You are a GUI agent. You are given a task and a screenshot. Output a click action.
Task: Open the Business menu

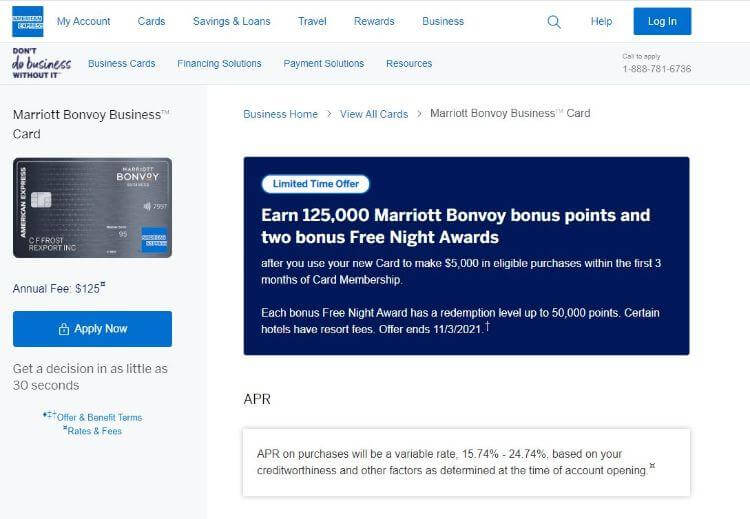tap(443, 21)
